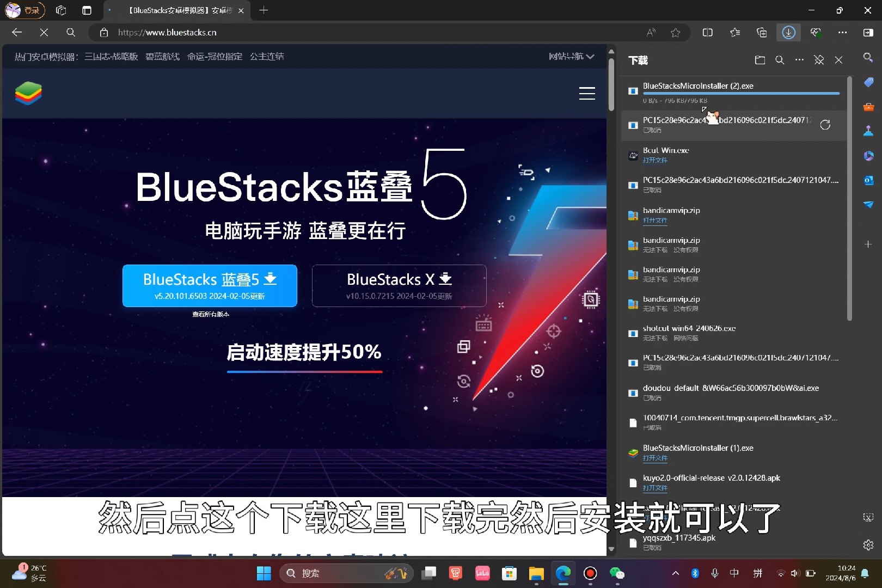Toggle the downloads toolbar icon
882x588 pixels.
tap(788, 33)
